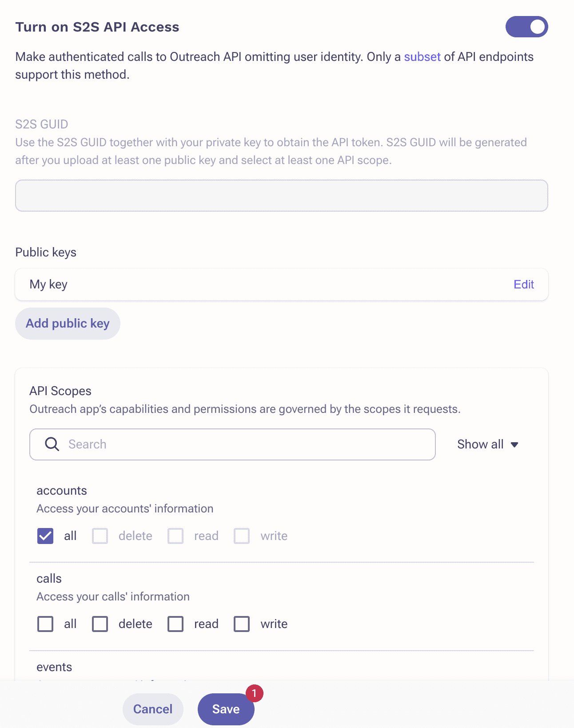
Task: Select the all scope for calls
Action: [x=44, y=624]
